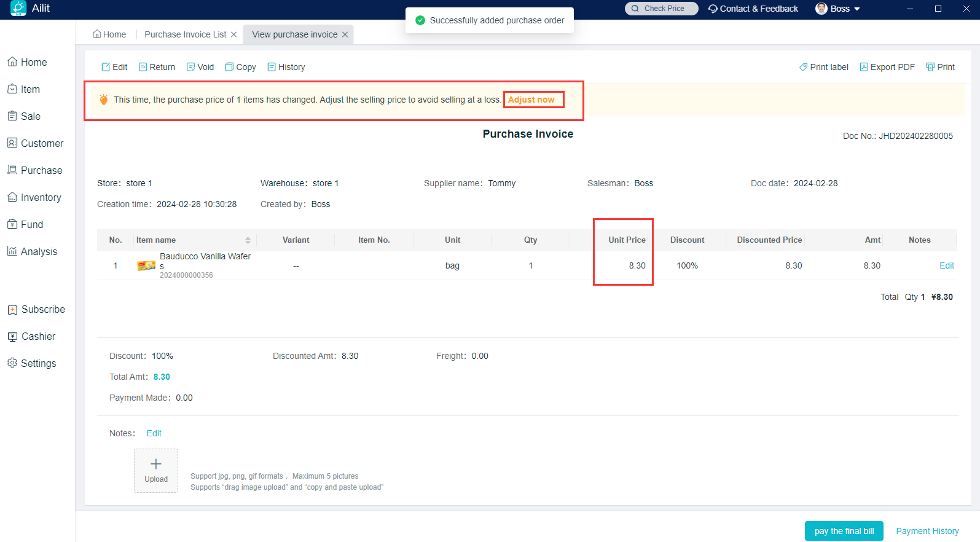Click the Return icon in toolbar
The height and width of the screenshot is (542, 980).
point(143,67)
